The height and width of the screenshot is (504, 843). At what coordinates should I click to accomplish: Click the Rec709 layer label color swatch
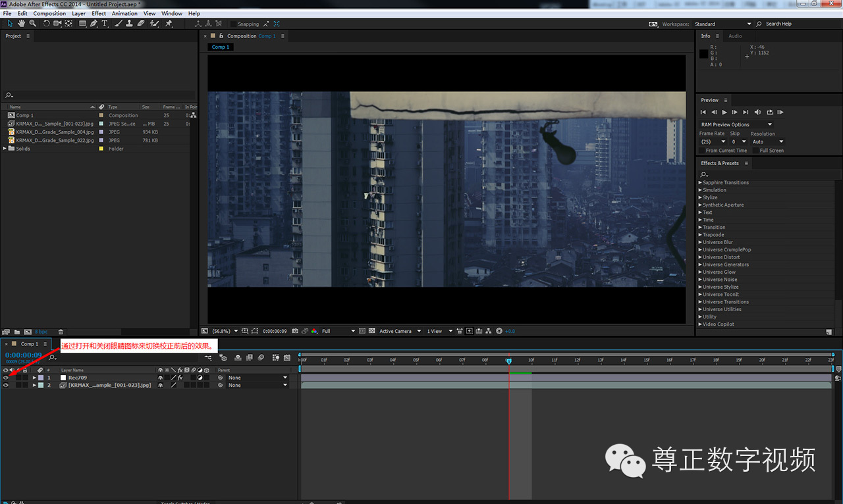tap(40, 378)
